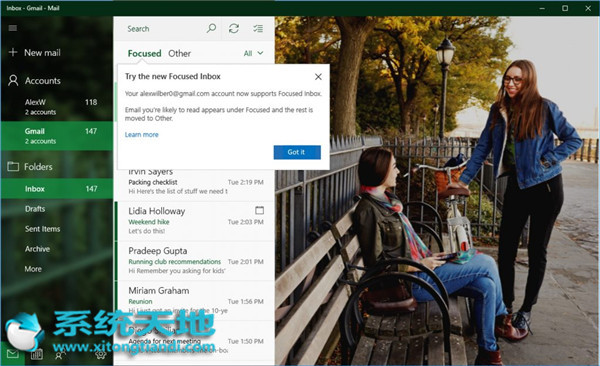This screenshot has width=600, height=366.
Task: Open Pradeep Gupta Running club recommendations email
Action: [x=195, y=261]
